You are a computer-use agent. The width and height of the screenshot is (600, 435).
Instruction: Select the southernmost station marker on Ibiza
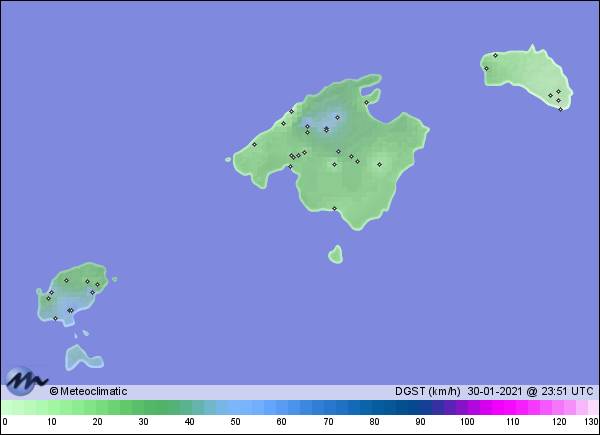(x=55, y=318)
